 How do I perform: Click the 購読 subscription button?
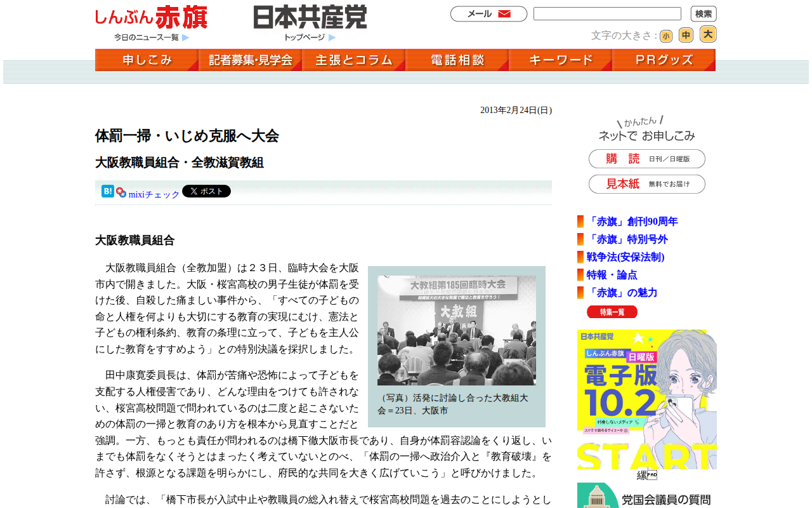pyautogui.click(x=647, y=159)
